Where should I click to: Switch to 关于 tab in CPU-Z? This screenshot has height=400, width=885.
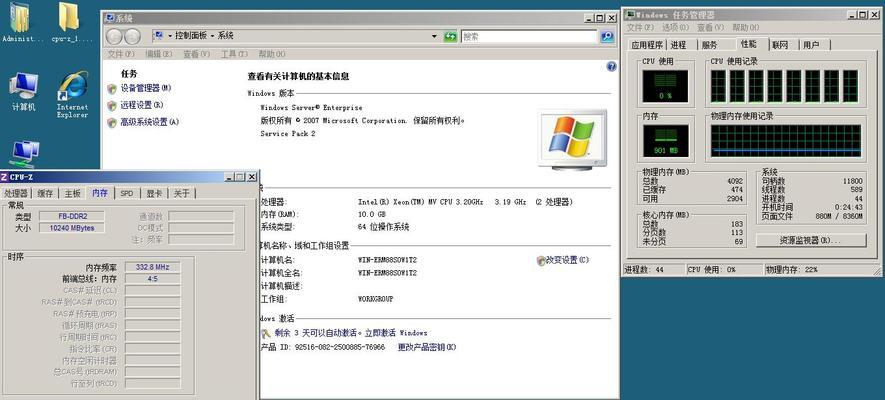coord(182,194)
